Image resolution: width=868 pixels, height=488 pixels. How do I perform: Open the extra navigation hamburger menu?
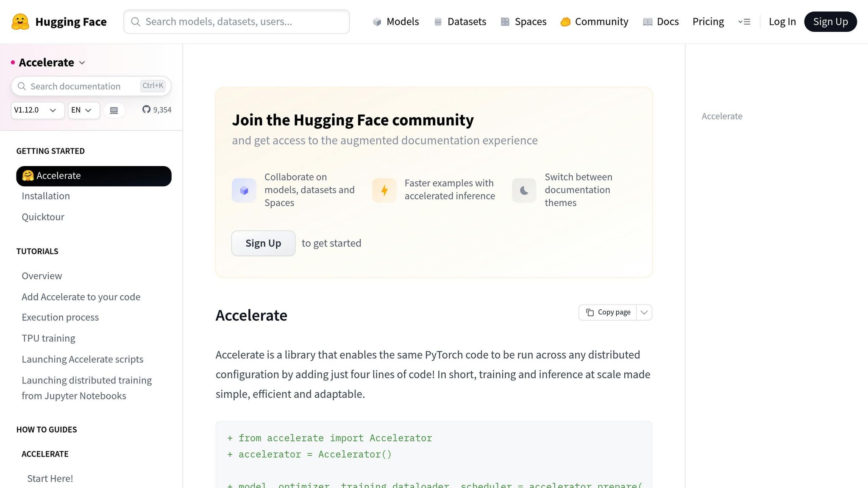pyautogui.click(x=744, y=22)
